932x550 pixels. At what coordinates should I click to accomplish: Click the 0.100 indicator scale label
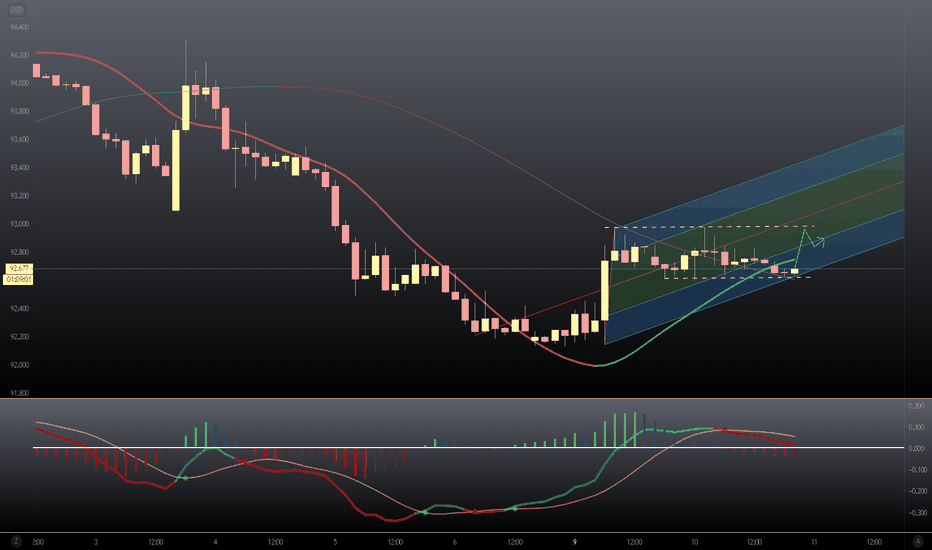pyautogui.click(x=916, y=428)
